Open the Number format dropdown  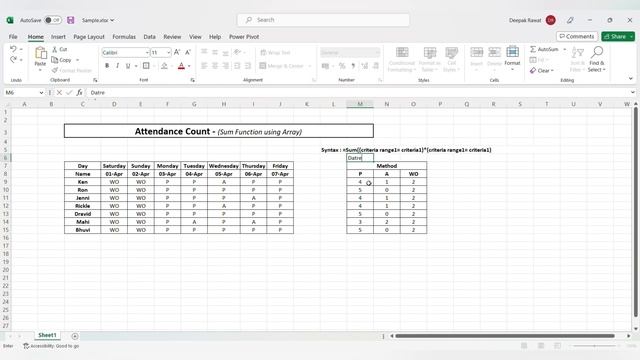coord(377,53)
